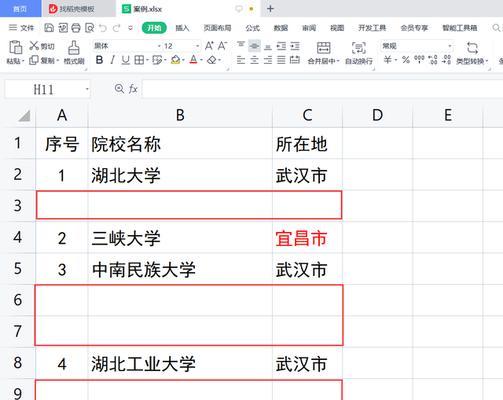Align text right
Screen dimensions: 503x400
point(268,60)
